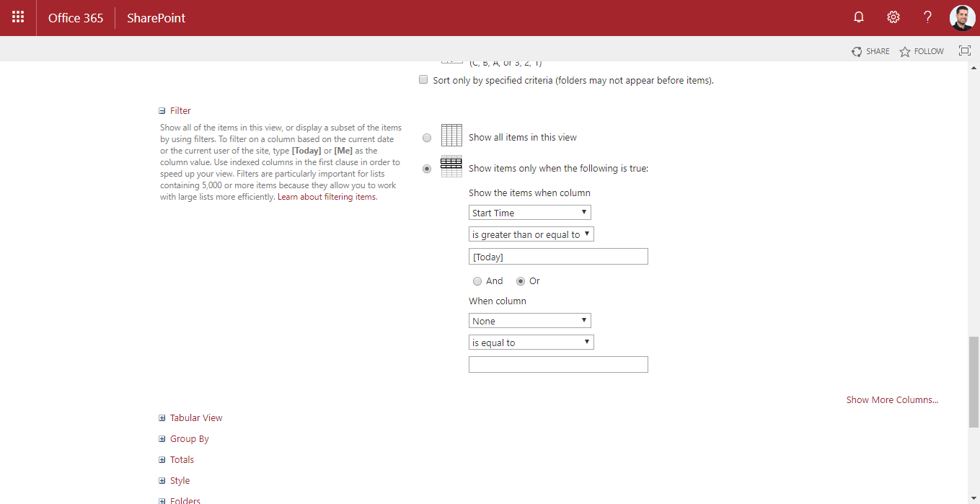Open notifications from the bell icon
The image size is (980, 504).
click(x=858, y=17)
